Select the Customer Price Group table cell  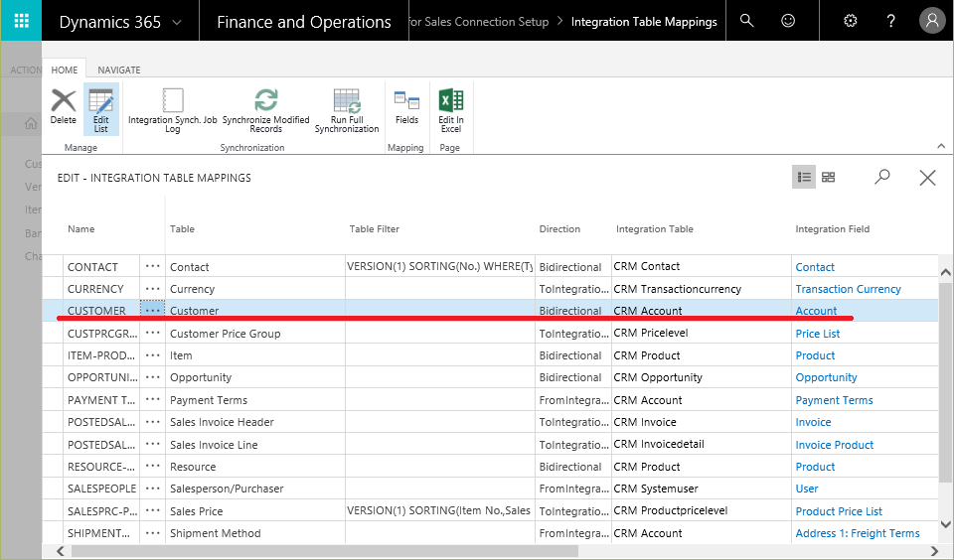[x=255, y=334]
